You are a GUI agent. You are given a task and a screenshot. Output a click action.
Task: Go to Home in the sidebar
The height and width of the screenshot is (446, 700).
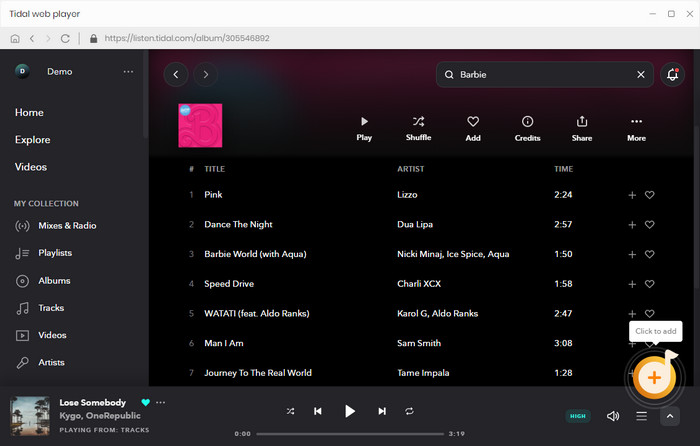(x=29, y=113)
